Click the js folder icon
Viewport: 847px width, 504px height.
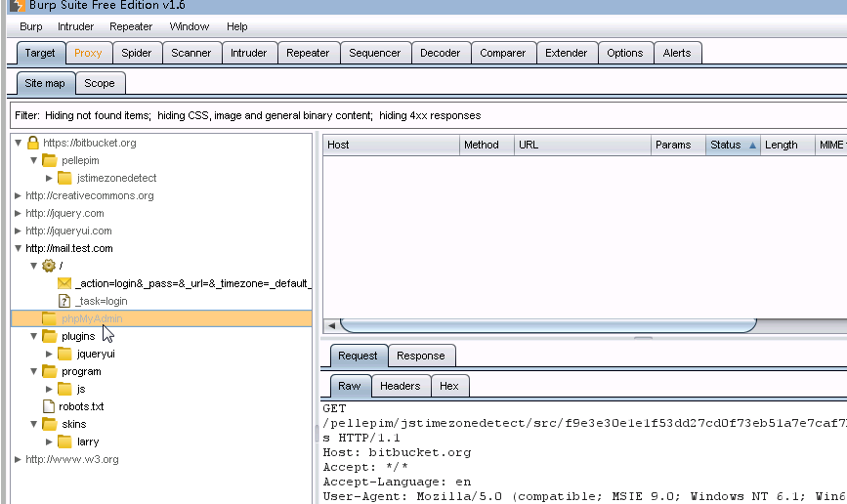click(64, 389)
